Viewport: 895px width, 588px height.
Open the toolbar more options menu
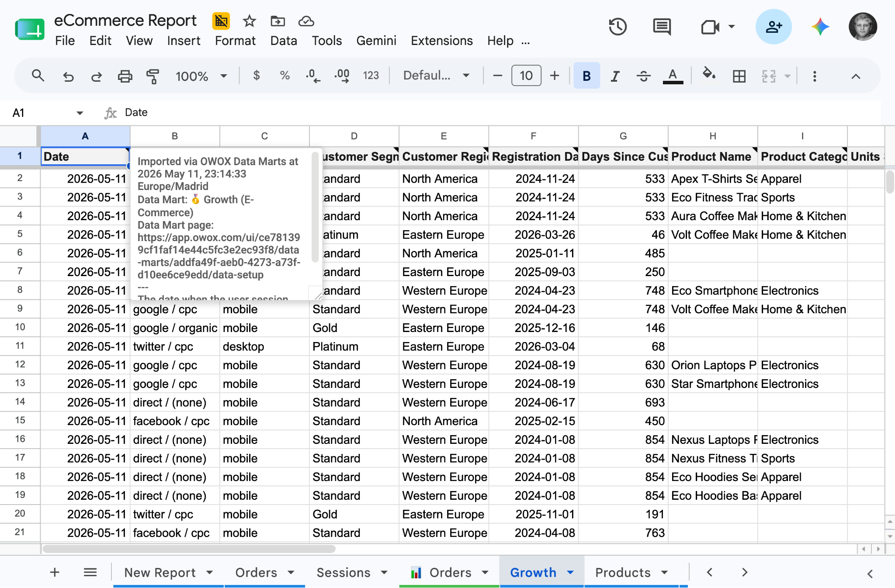pyautogui.click(x=815, y=76)
